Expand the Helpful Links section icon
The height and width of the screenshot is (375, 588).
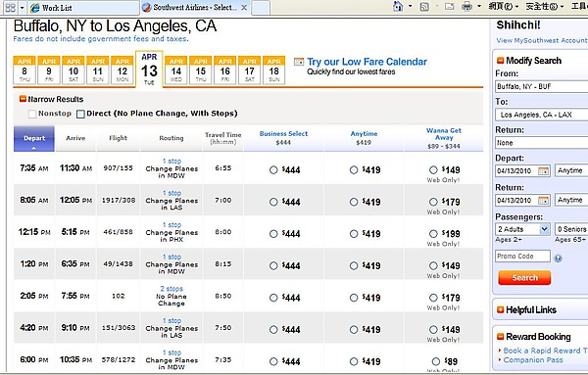point(500,309)
